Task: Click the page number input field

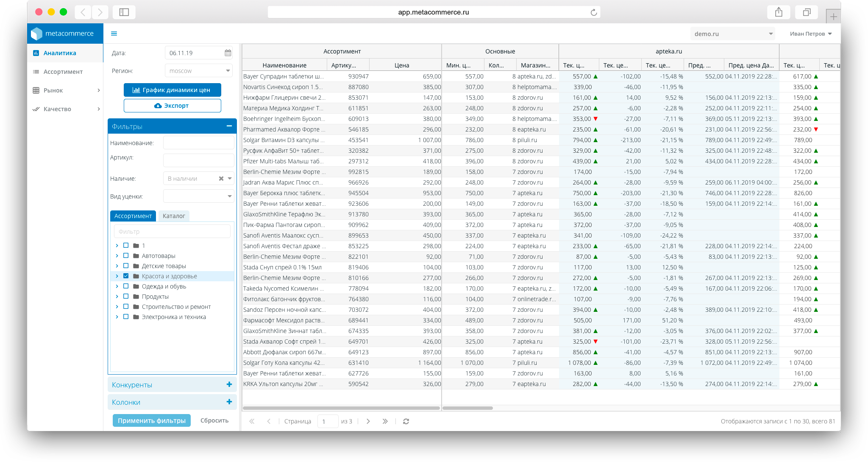Action: point(328,421)
